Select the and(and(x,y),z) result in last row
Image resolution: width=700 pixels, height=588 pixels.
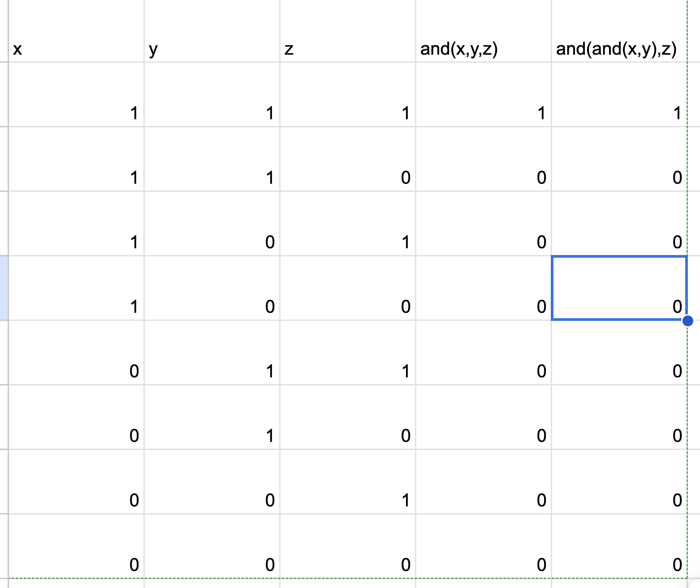click(619, 546)
